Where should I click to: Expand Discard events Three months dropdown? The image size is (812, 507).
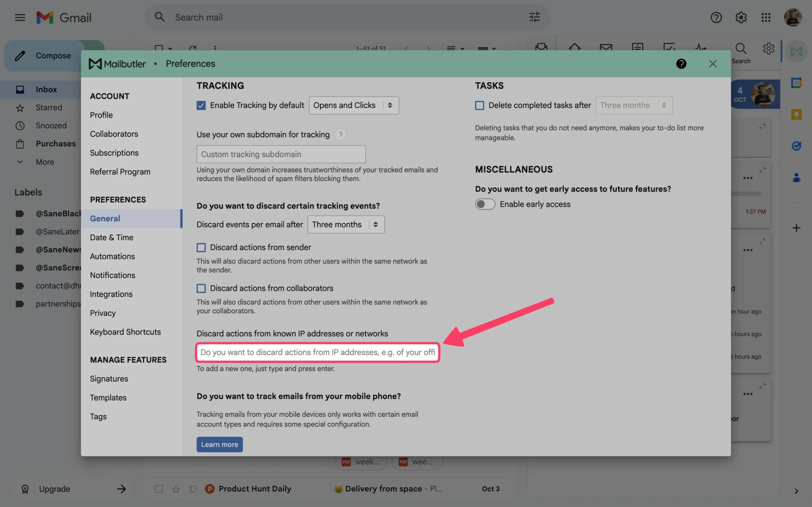pyautogui.click(x=345, y=224)
